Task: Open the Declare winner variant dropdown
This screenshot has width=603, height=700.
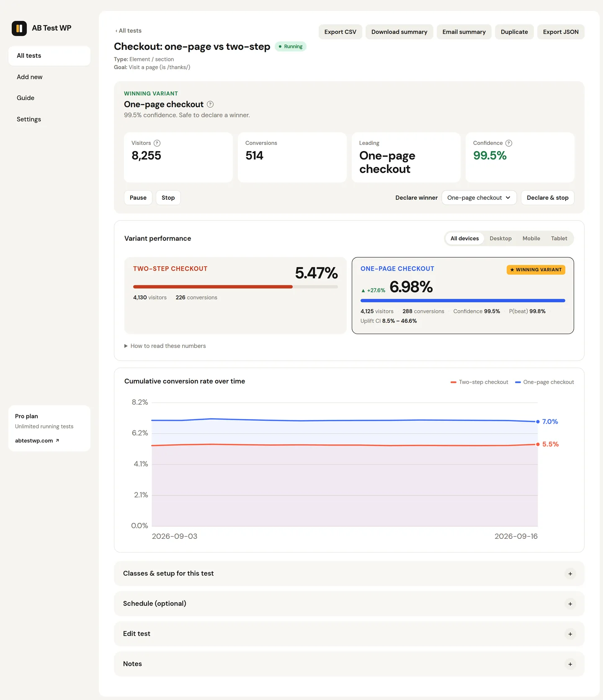Action: pos(479,198)
